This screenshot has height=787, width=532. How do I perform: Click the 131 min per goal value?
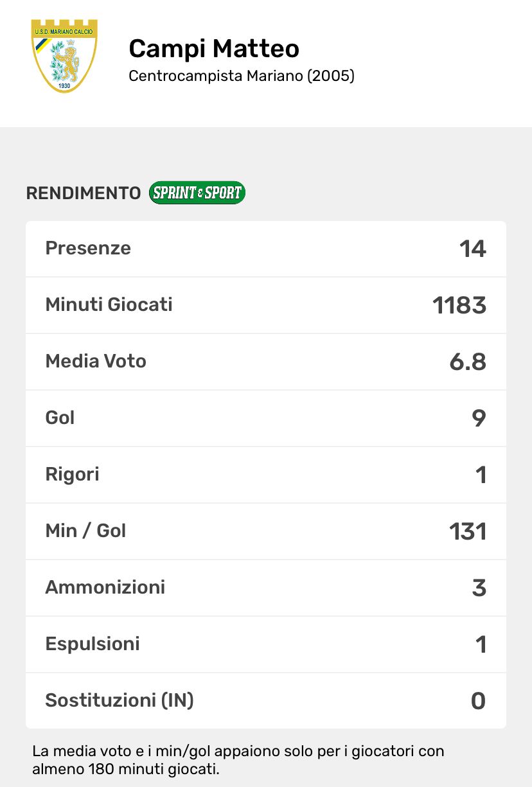[468, 532]
